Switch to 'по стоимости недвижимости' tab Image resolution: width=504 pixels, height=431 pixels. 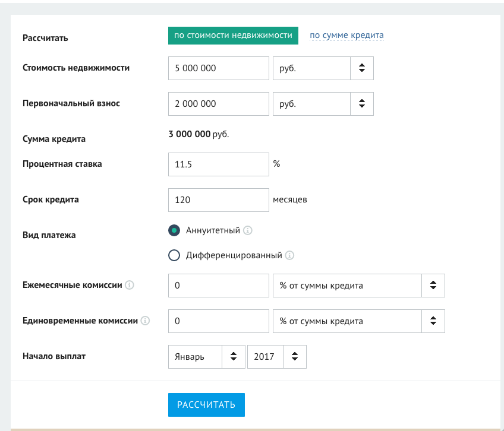click(x=233, y=36)
